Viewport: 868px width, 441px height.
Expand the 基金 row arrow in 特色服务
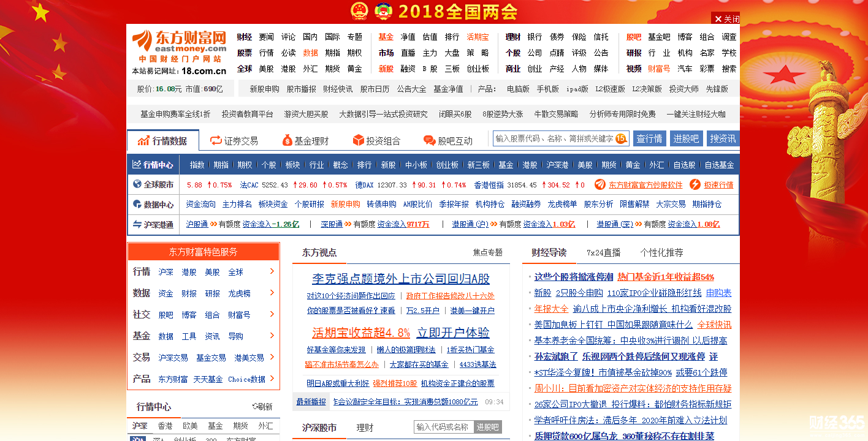click(272, 336)
